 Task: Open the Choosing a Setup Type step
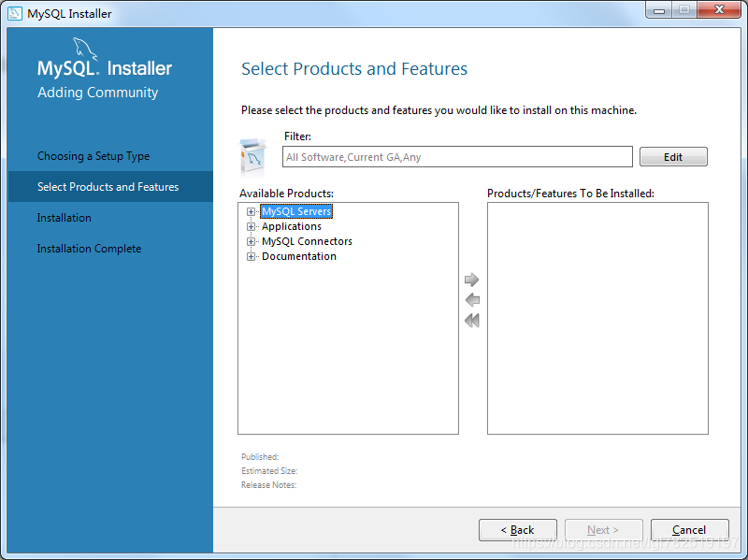coord(93,156)
